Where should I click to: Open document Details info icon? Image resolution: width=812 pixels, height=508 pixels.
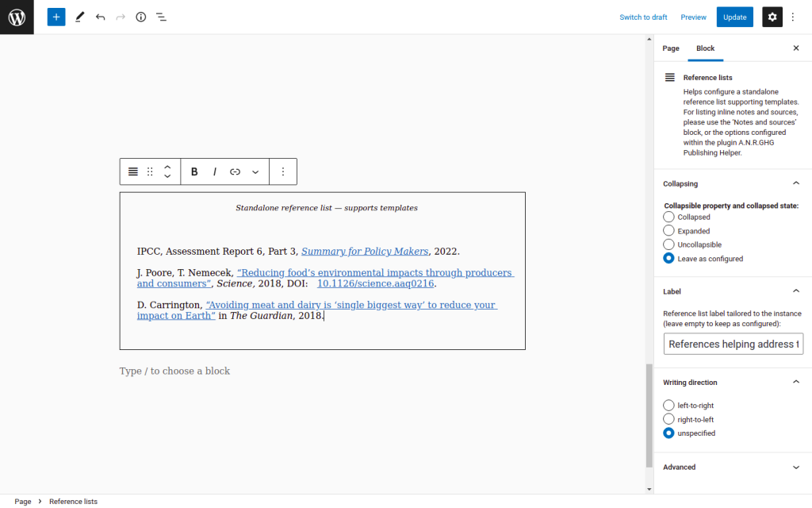pos(141,17)
